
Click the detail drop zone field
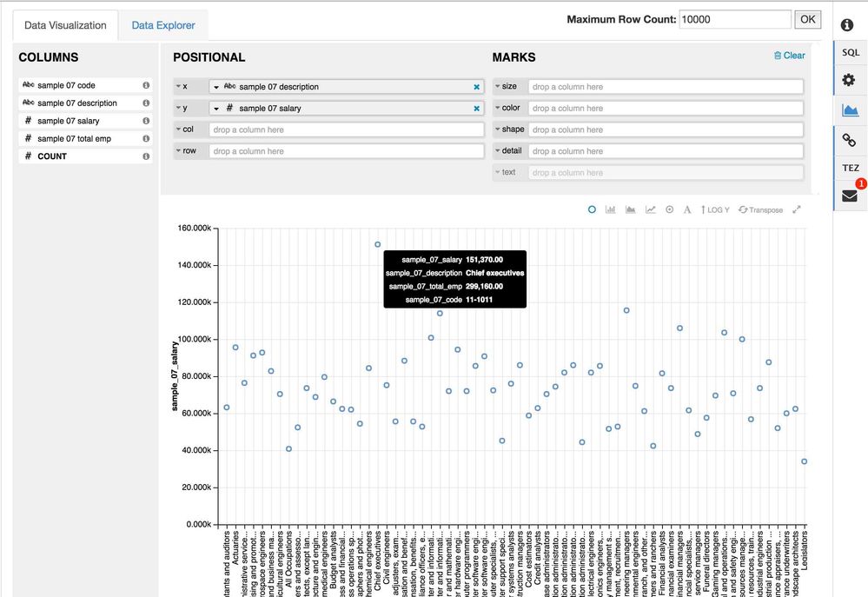pos(666,151)
